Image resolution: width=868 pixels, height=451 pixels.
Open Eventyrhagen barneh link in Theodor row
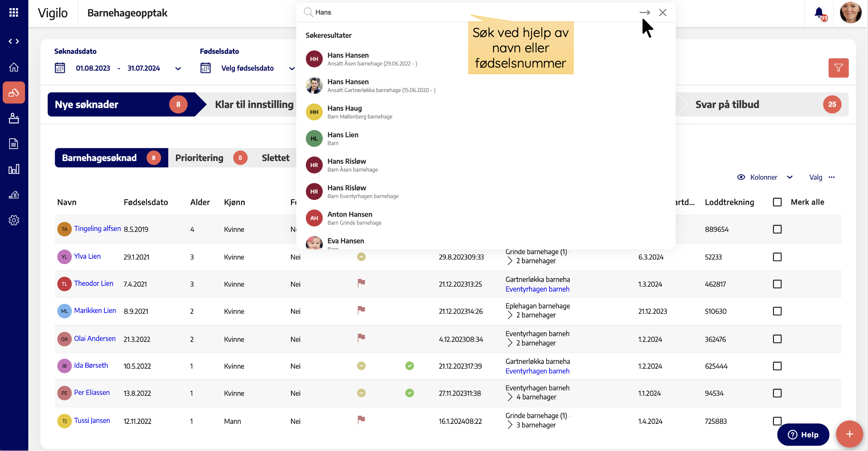[537, 289]
